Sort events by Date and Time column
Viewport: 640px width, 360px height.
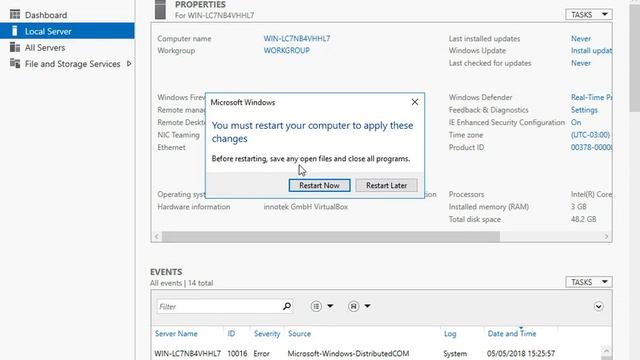click(512, 333)
